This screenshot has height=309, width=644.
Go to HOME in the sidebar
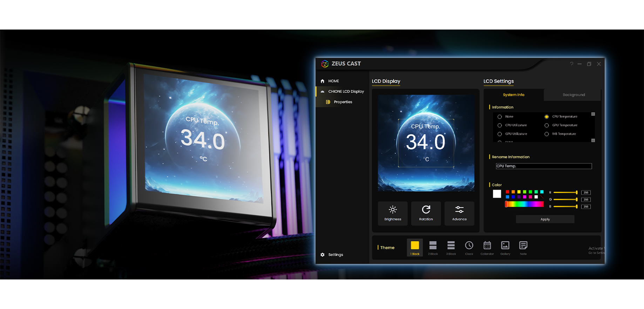(x=330, y=81)
